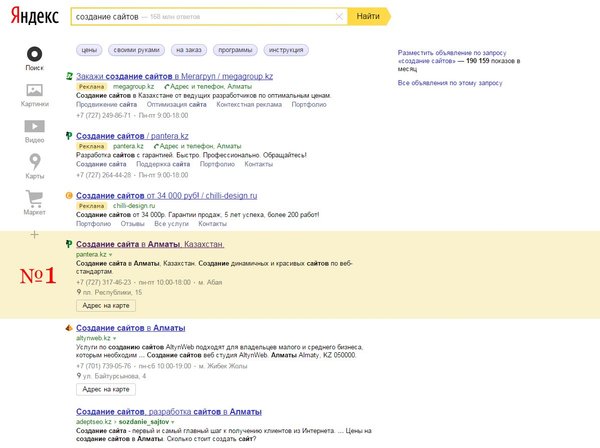This screenshot has width=600, height=448.
Task: Select the 'цены' suggestion chip
Action: (90, 49)
